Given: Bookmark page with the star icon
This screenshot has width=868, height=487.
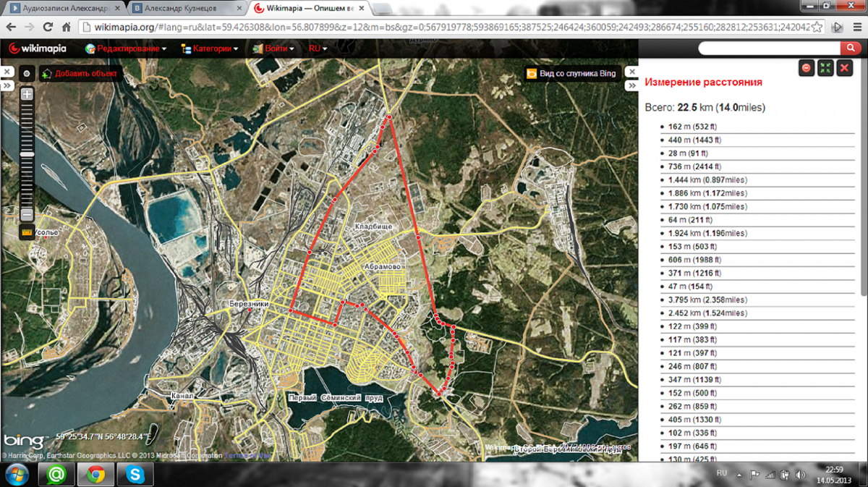Looking at the screenshot, I should tap(817, 27).
